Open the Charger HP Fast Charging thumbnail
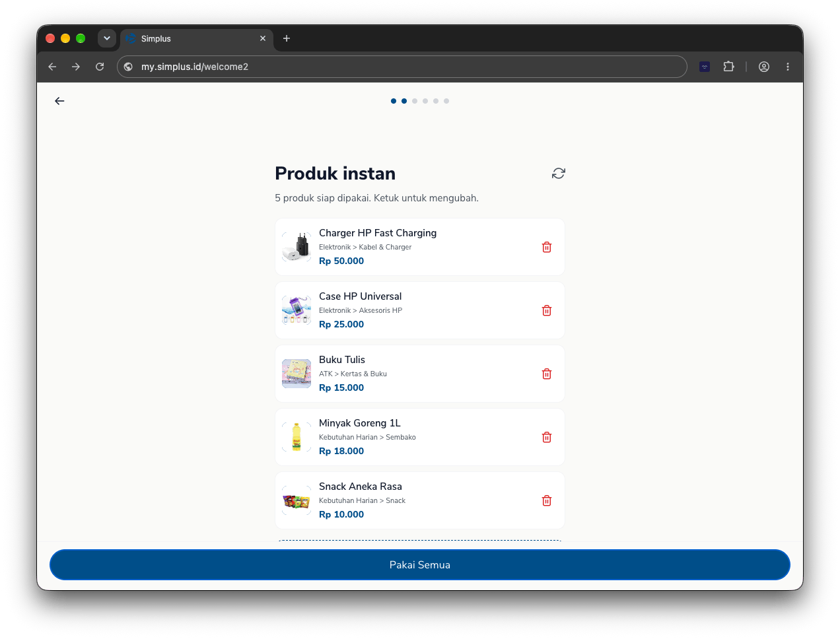This screenshot has height=639, width=840. click(x=297, y=247)
